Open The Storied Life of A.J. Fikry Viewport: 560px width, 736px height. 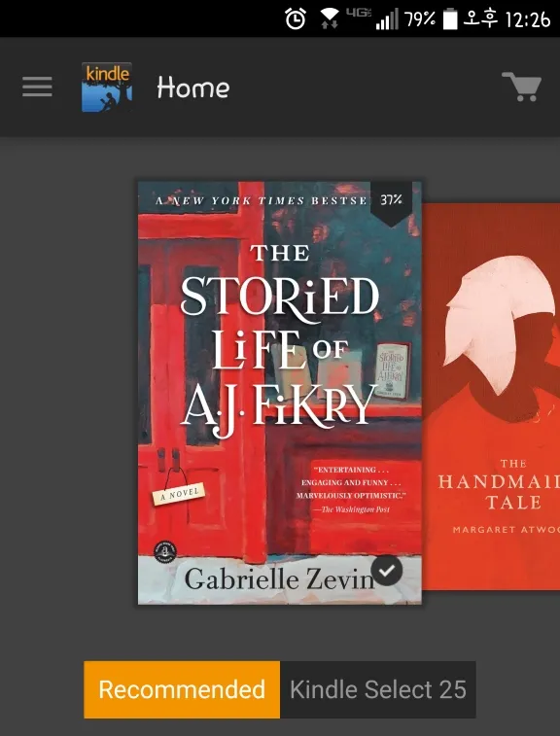[x=280, y=393]
